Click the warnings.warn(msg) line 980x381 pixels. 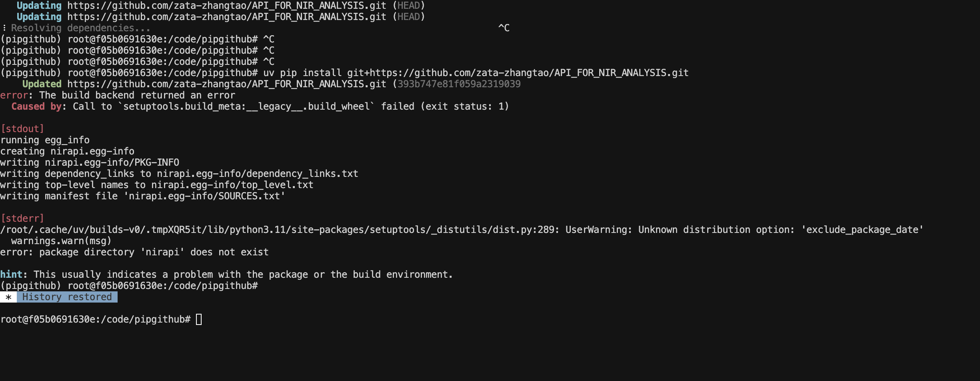click(61, 241)
